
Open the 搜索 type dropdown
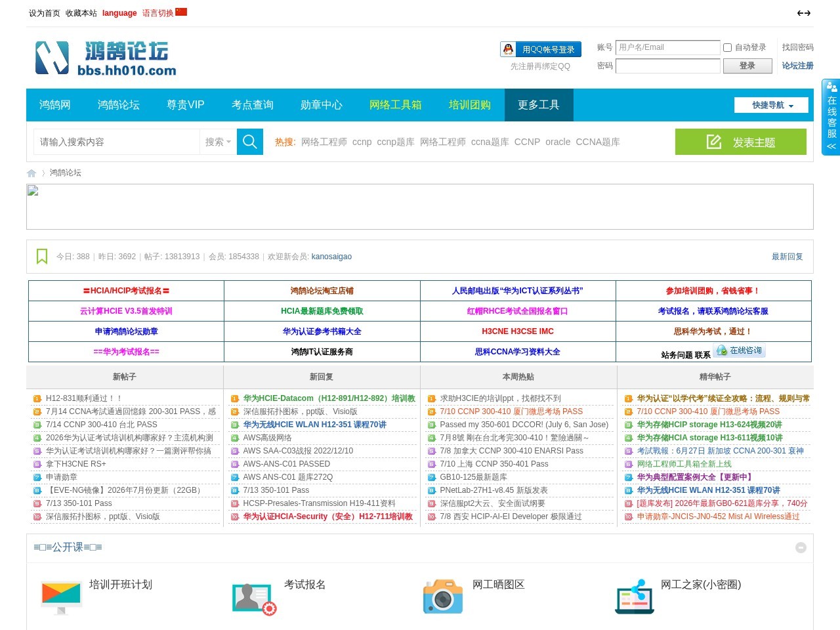[218, 142]
